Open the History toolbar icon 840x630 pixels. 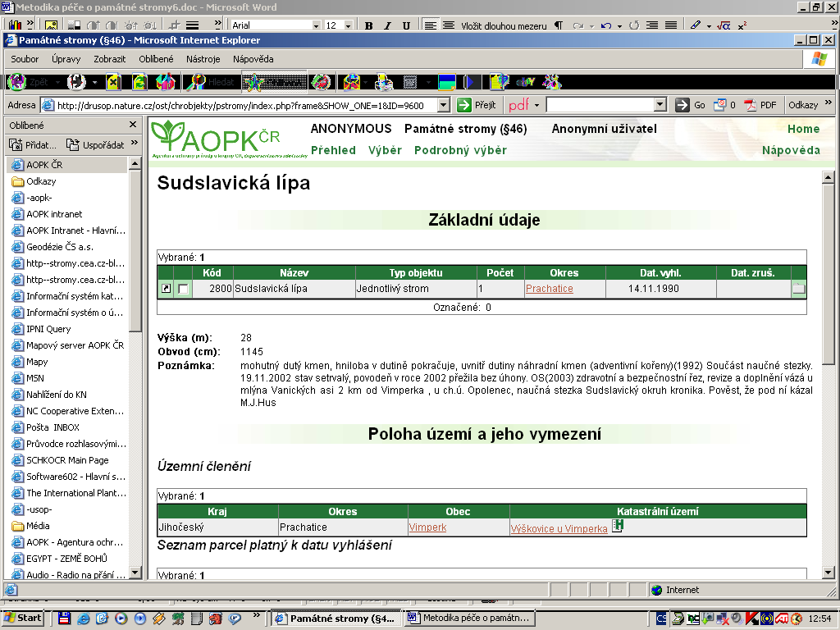click(322, 82)
